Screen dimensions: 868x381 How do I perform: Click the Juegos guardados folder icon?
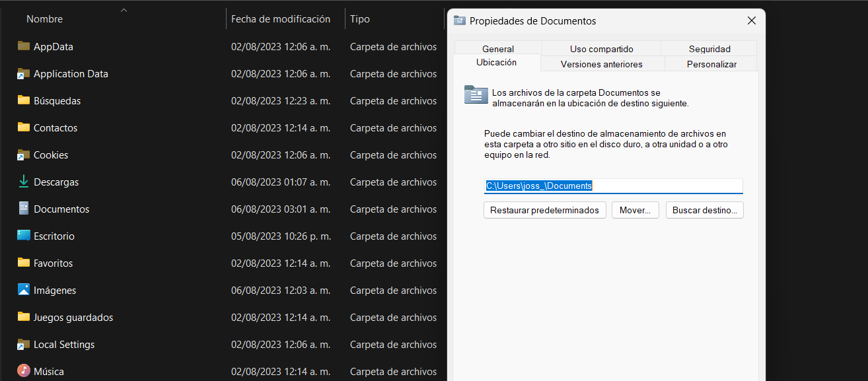click(x=24, y=317)
